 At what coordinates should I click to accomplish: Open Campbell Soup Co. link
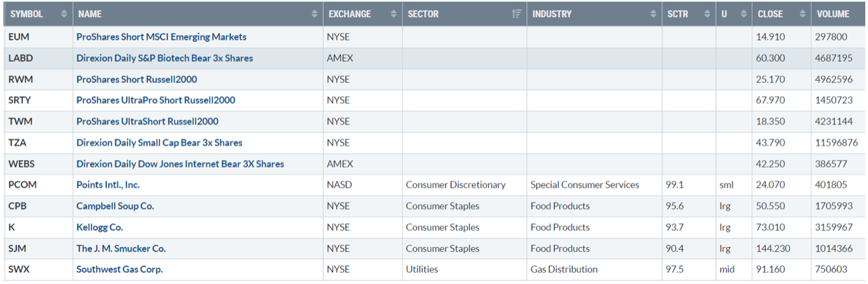point(115,206)
